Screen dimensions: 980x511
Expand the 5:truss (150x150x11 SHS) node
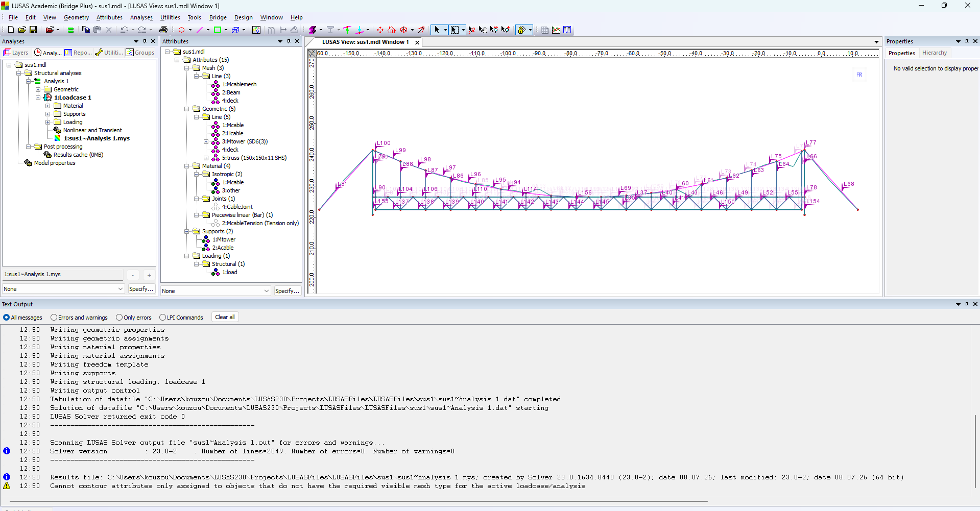[206, 158]
